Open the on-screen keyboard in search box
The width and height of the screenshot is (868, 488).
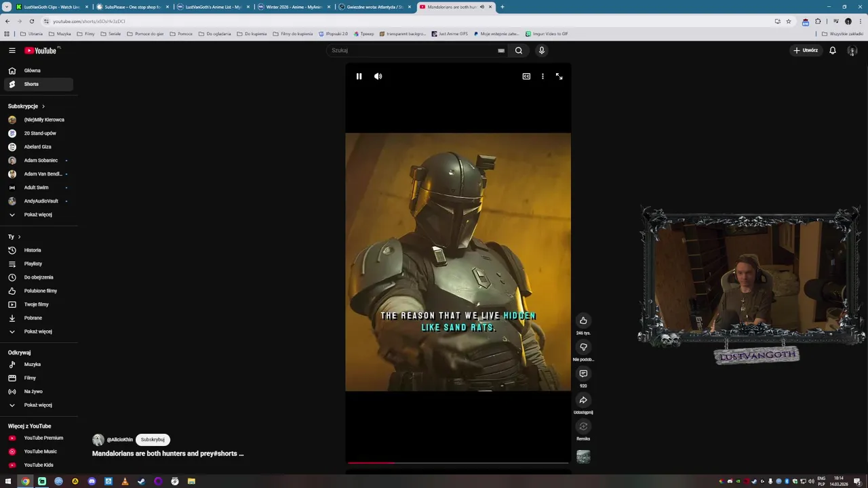(x=501, y=50)
